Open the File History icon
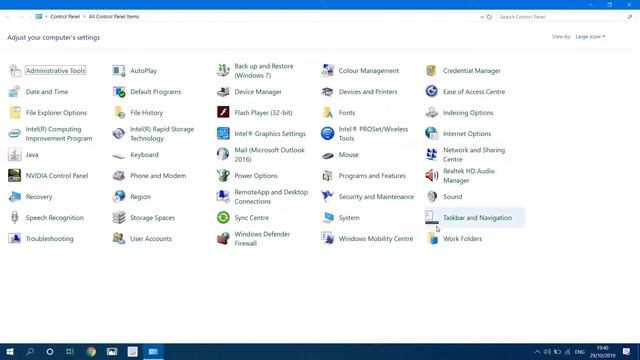Image resolution: width=640 pixels, height=360 pixels. click(x=119, y=112)
